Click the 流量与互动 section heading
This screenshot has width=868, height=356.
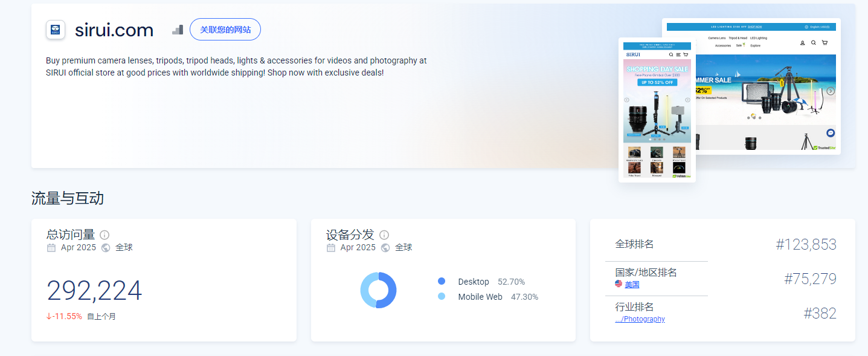pyautogui.click(x=68, y=198)
